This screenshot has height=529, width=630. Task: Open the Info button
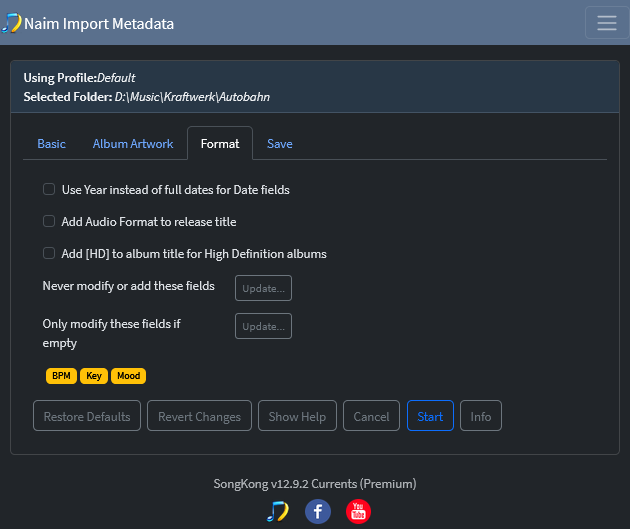pos(481,416)
